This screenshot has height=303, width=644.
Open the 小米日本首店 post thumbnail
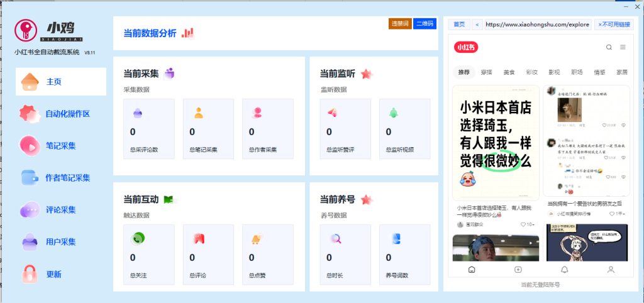click(x=496, y=143)
